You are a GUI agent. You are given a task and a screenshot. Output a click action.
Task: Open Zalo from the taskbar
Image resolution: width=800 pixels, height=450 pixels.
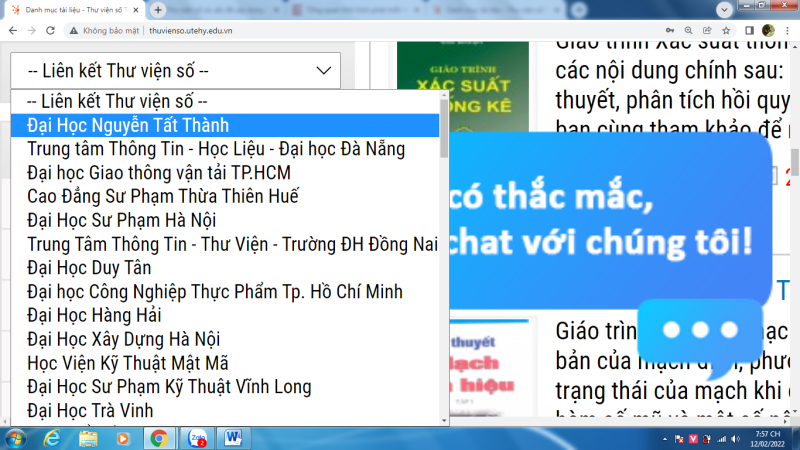click(x=197, y=438)
